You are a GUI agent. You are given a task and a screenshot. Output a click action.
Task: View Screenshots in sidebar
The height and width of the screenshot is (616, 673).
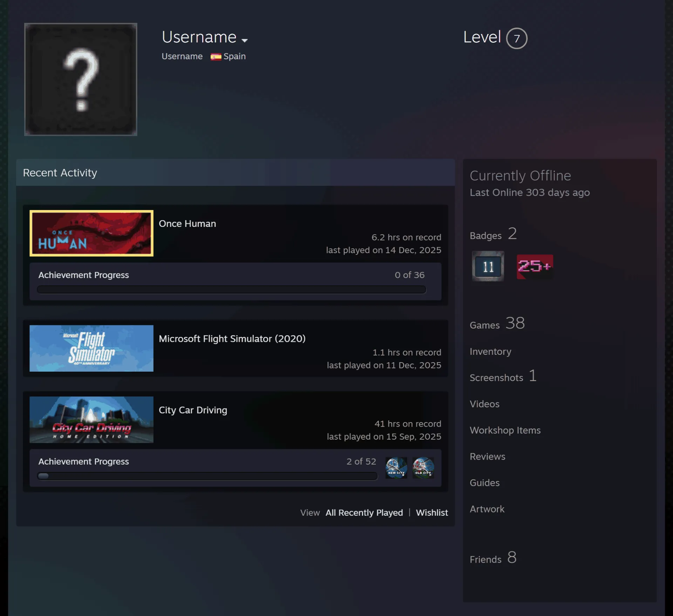pyautogui.click(x=503, y=376)
